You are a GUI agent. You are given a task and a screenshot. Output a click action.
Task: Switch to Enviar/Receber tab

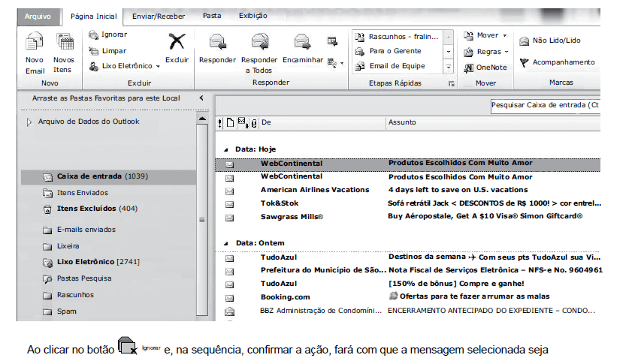(159, 17)
